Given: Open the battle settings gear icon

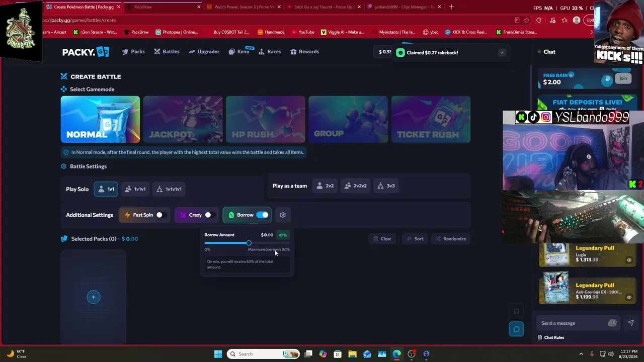Looking at the screenshot, I should tap(283, 215).
